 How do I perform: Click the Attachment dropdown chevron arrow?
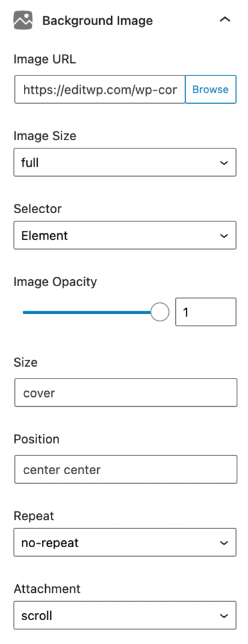[224, 616]
